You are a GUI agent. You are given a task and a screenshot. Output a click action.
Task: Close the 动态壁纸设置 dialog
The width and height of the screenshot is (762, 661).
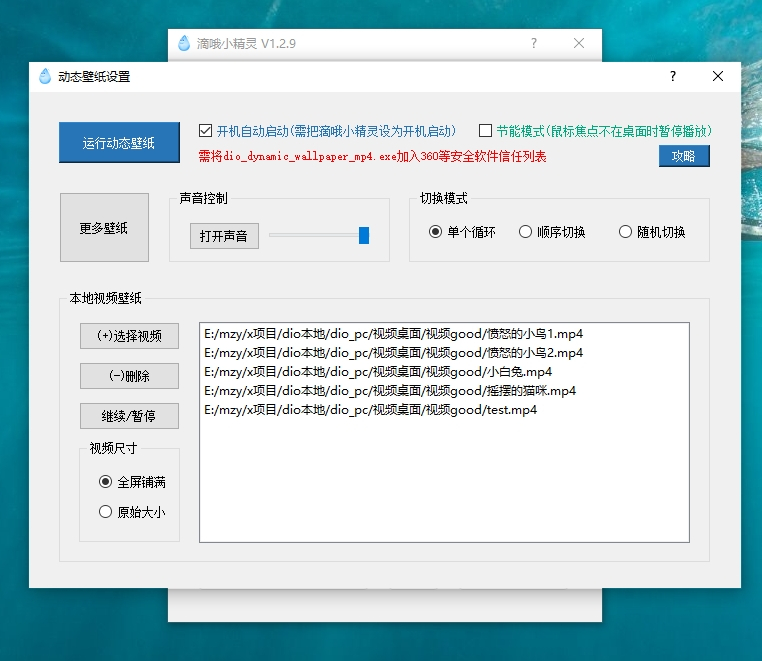(x=718, y=76)
